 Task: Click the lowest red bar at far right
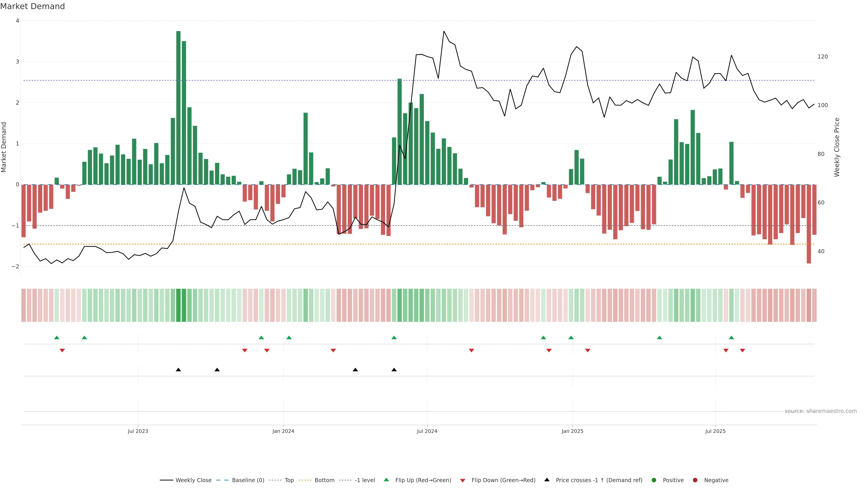809,224
